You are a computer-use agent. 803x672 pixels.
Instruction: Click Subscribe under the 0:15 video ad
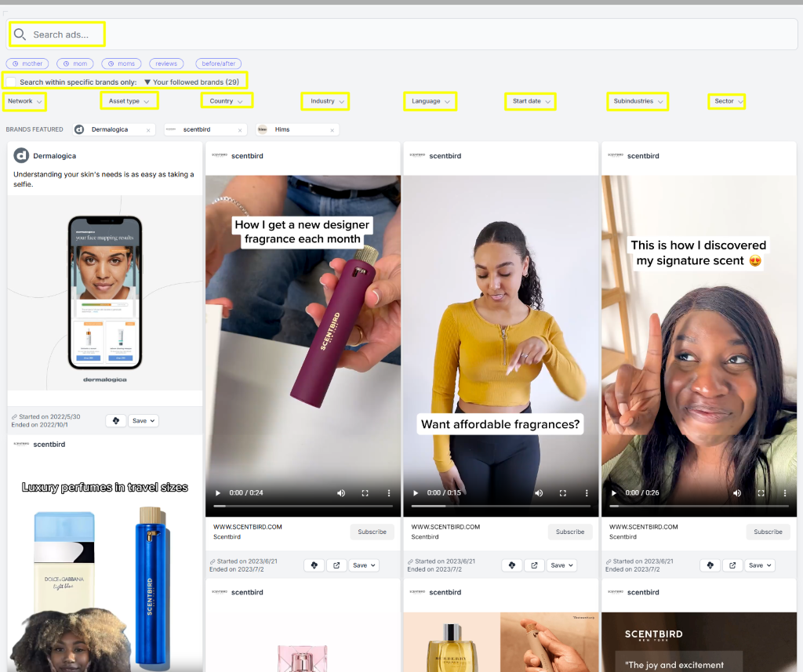point(570,532)
